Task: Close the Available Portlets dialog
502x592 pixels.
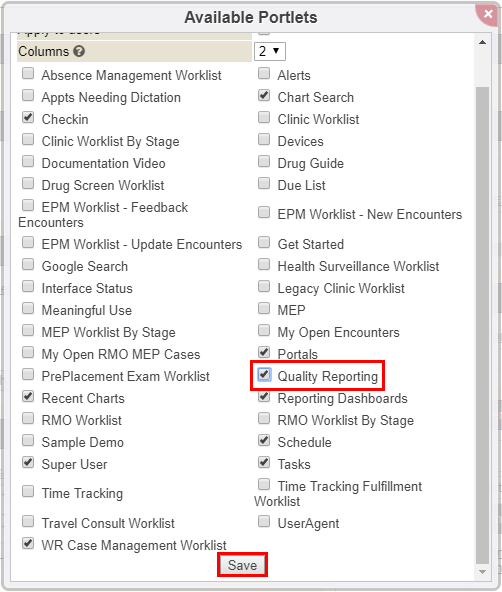Action: tap(488, 14)
